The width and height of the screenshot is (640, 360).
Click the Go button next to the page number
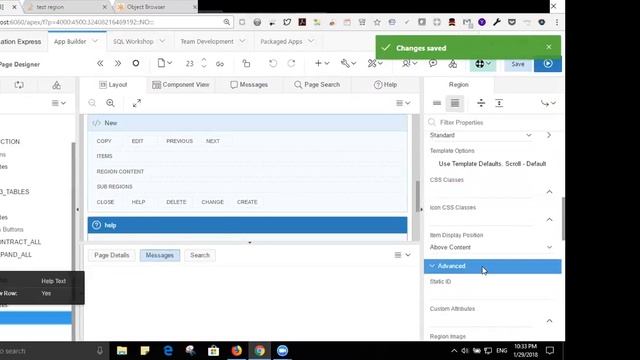[220, 64]
